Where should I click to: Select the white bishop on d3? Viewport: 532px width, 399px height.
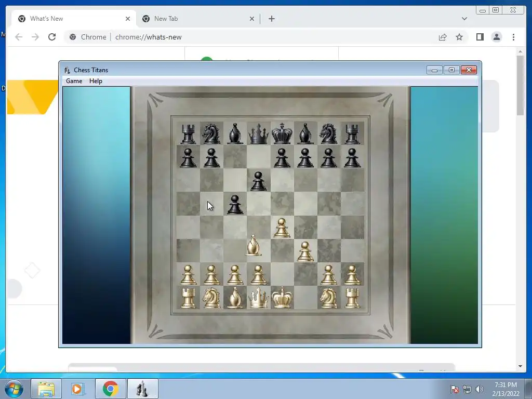[254, 245]
